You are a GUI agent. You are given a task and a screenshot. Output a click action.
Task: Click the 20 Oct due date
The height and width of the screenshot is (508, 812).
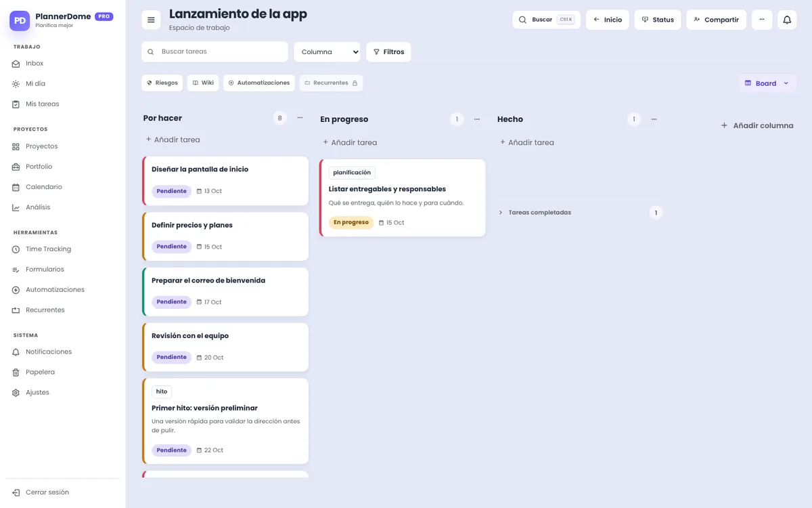tap(210, 358)
